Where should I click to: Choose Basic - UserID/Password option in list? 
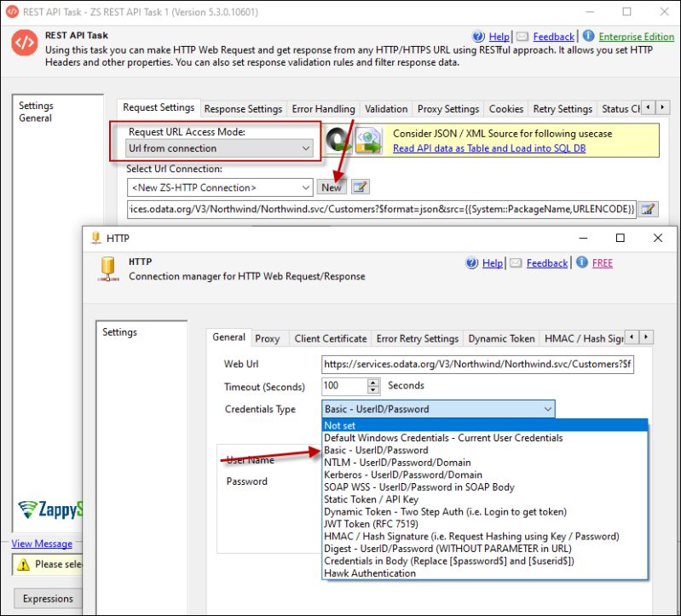485,450
